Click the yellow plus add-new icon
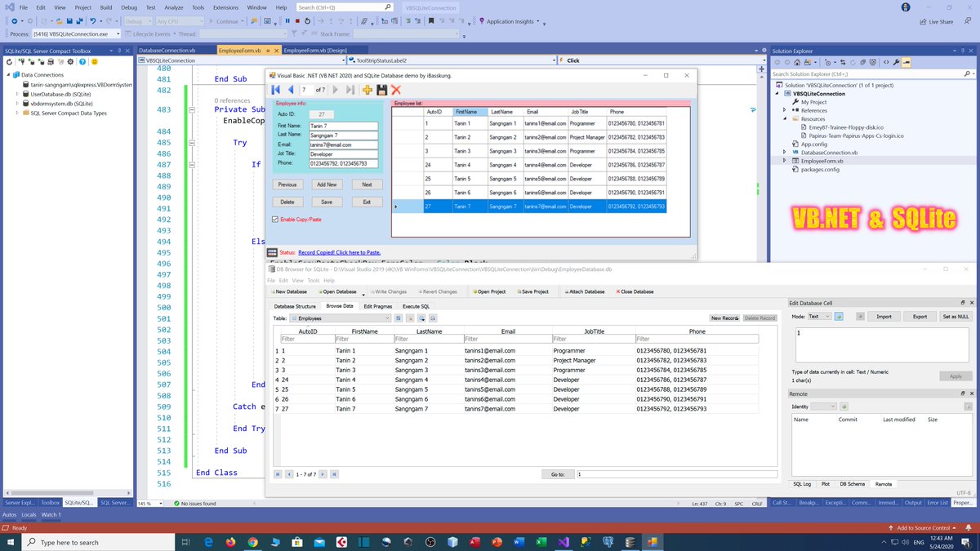This screenshot has height=551, width=980. pyautogui.click(x=367, y=90)
